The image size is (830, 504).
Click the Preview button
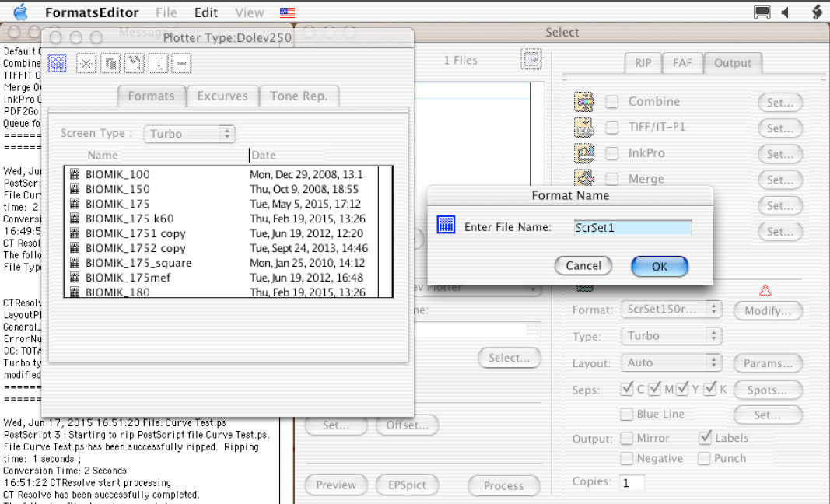pos(336,485)
